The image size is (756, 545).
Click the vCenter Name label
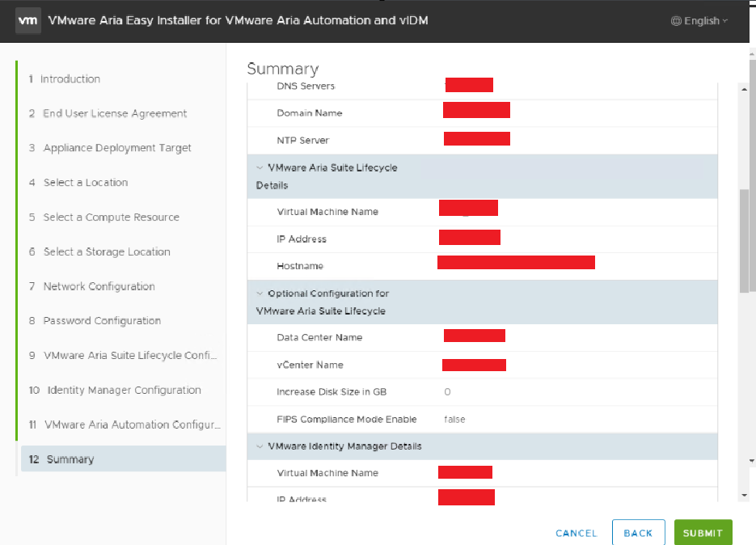tap(310, 365)
